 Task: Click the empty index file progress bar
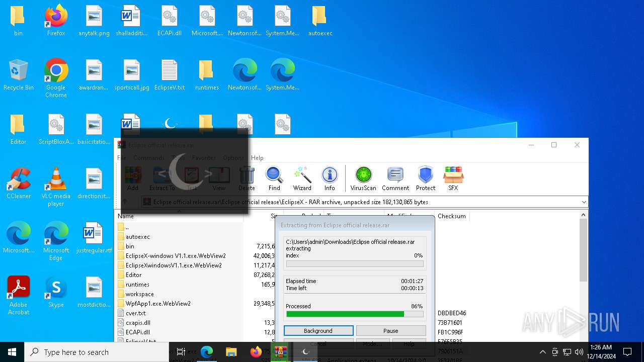(355, 263)
